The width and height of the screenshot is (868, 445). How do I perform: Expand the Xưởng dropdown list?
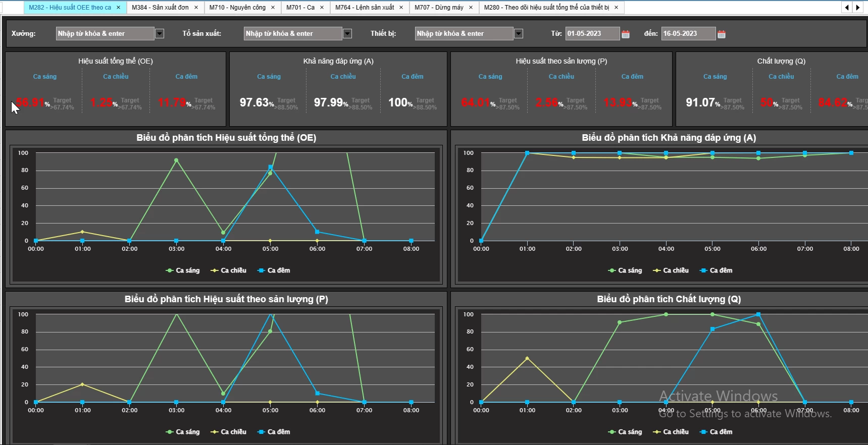pyautogui.click(x=160, y=34)
